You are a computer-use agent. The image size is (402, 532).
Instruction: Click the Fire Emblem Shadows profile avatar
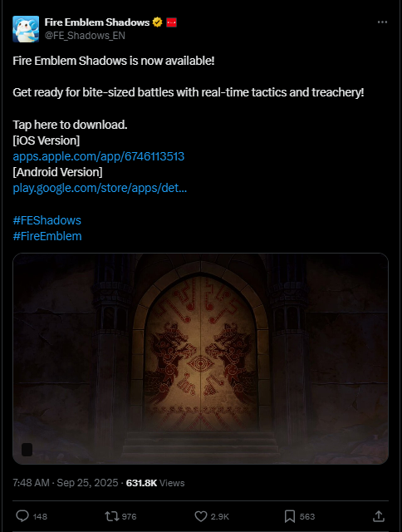26,29
